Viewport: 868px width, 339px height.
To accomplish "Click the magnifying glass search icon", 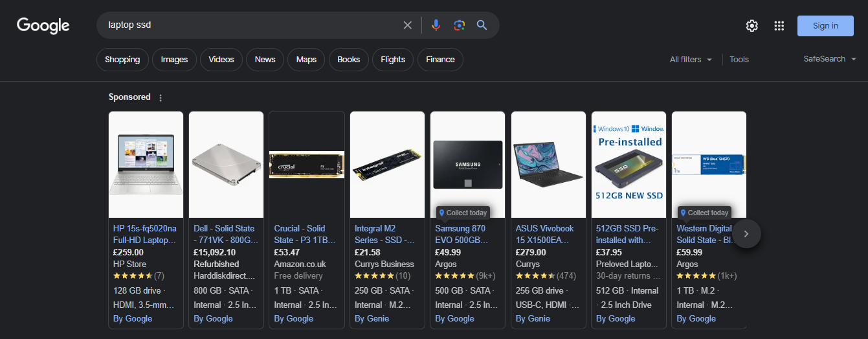I will click(x=482, y=25).
